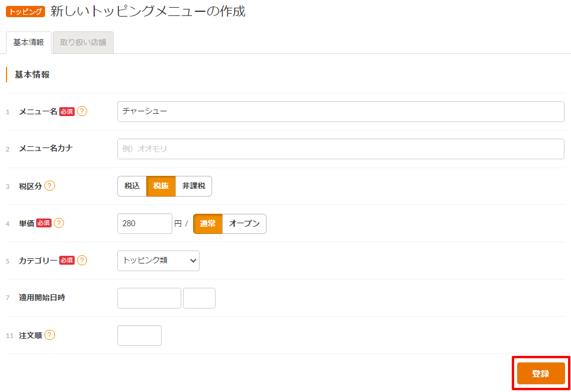
Task: Expand the カテゴリー dropdown
Action: coord(158,261)
